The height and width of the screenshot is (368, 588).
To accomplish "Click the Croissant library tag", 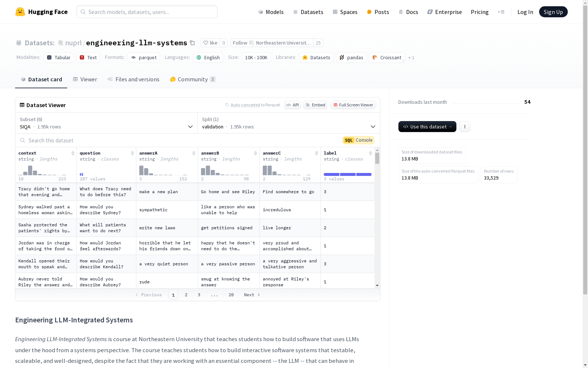I will pos(387,57).
